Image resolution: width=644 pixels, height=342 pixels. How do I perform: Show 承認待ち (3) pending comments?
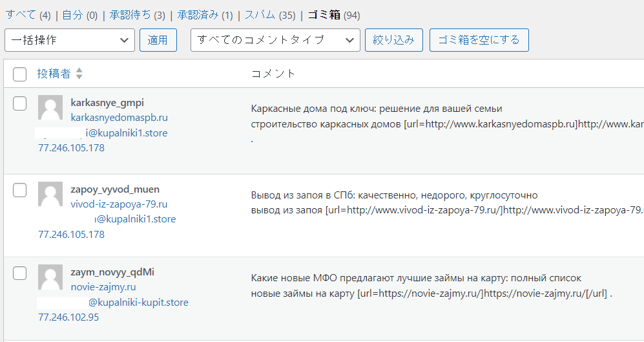pos(137,16)
